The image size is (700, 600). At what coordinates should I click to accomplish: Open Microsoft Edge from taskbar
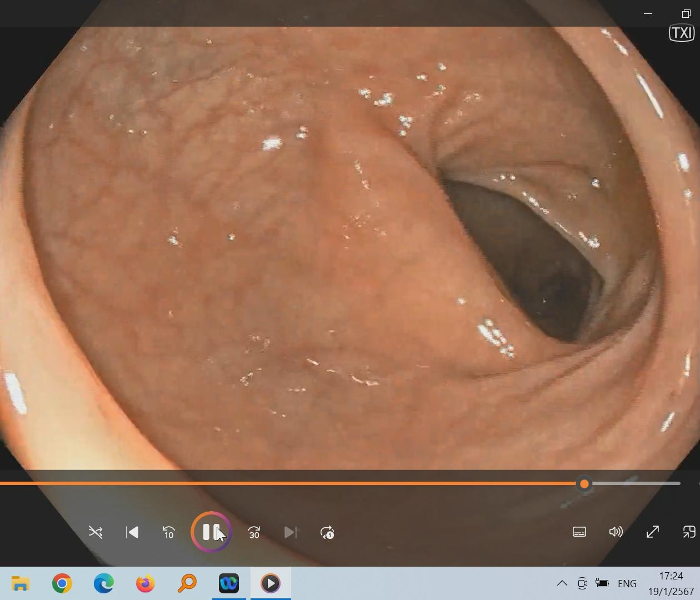click(x=104, y=583)
